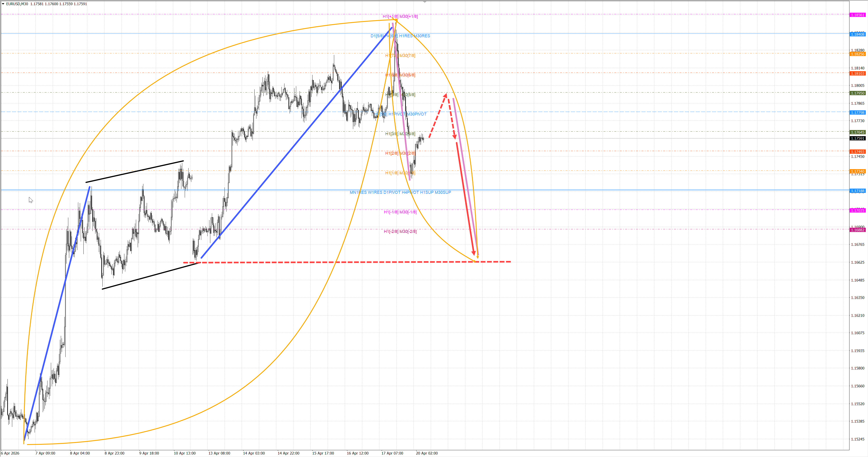
Task: Open the chart menu arrow beside EURUSD,M30
Action: [3, 4]
